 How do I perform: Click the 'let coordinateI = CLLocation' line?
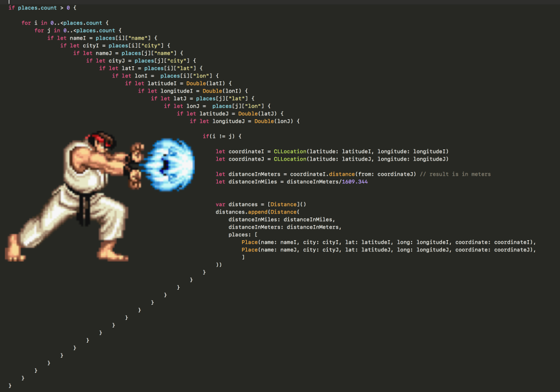click(x=332, y=152)
